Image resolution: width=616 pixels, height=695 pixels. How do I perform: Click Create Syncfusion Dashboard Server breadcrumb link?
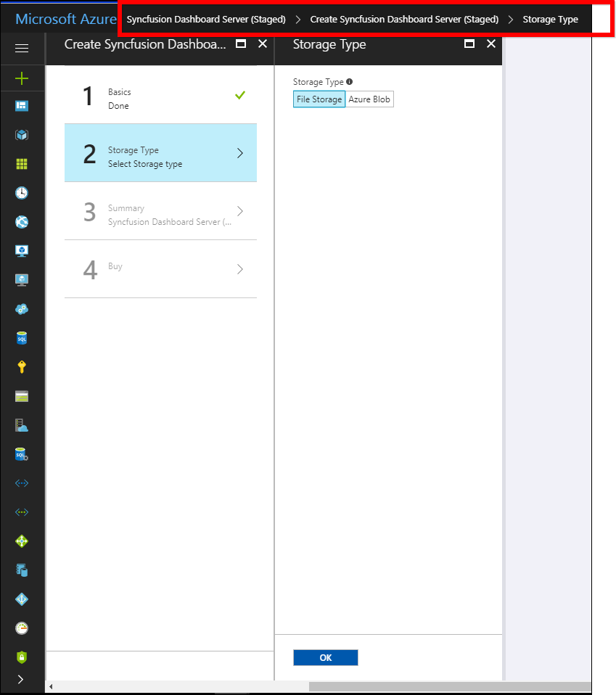pos(404,20)
